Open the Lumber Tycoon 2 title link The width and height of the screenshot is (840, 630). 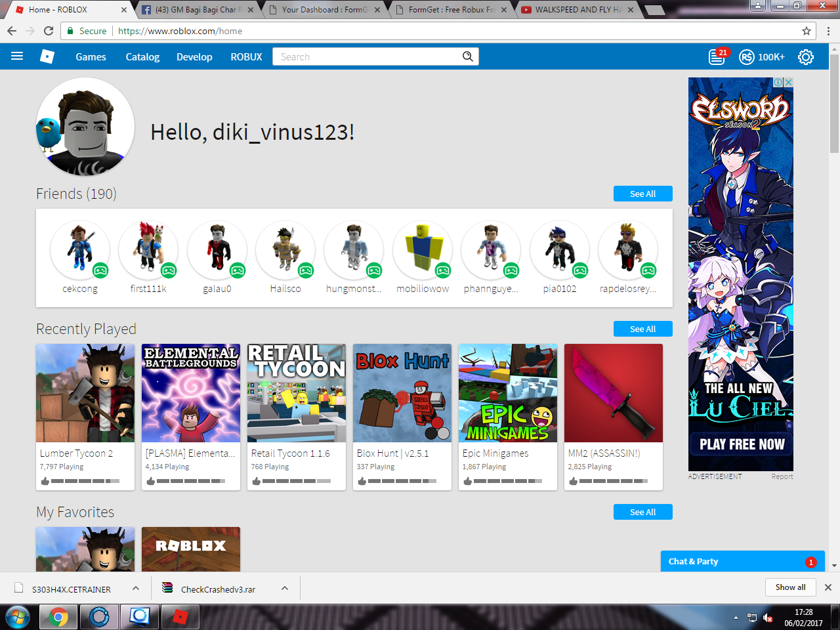coord(76,453)
